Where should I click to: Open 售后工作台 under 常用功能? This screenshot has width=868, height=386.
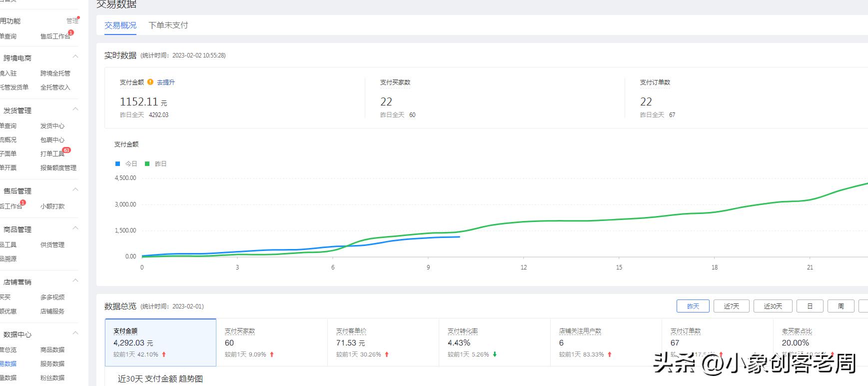[x=54, y=36]
